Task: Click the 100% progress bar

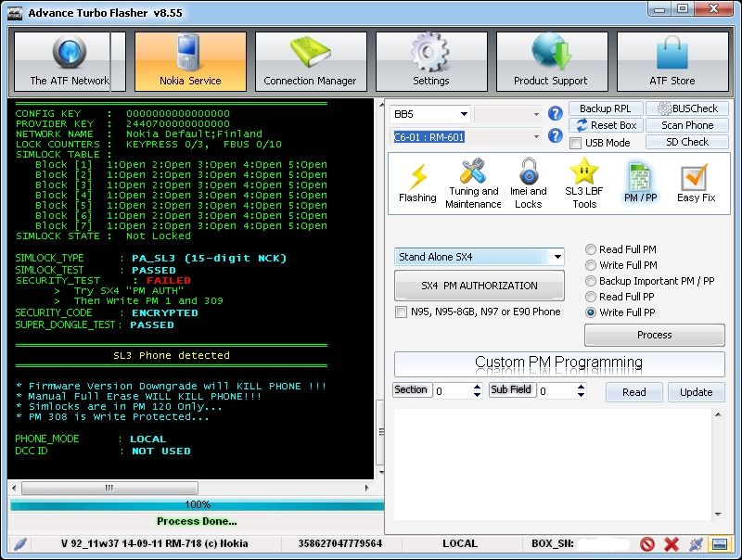Action: point(197,504)
